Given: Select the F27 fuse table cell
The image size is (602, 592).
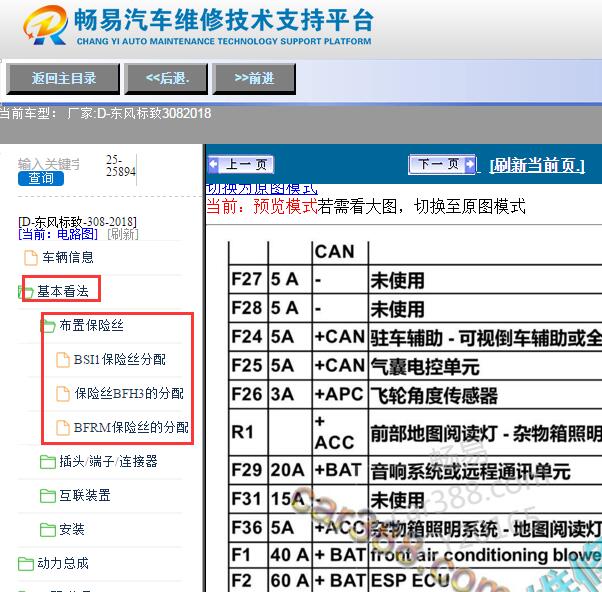Looking at the screenshot, I should click(248, 279).
